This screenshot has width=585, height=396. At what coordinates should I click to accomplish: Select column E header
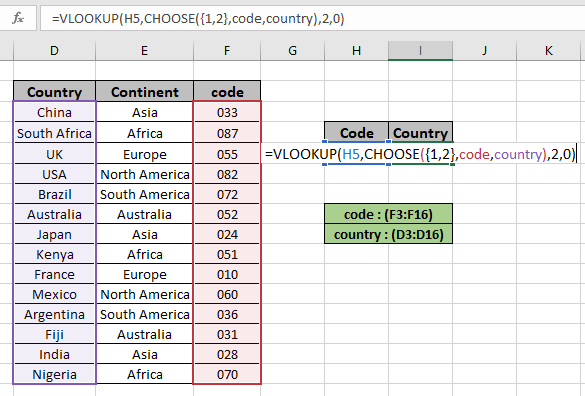click(144, 50)
